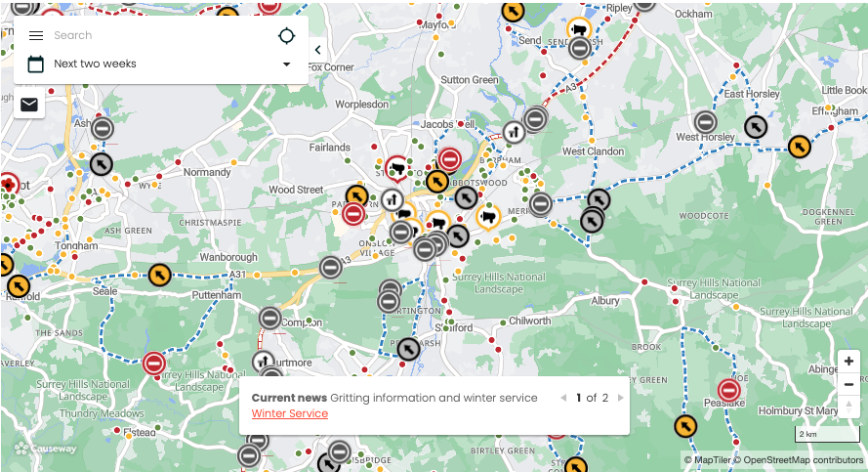The image size is (868, 472).
Task: Go to previous news item arrow
Action: click(563, 398)
